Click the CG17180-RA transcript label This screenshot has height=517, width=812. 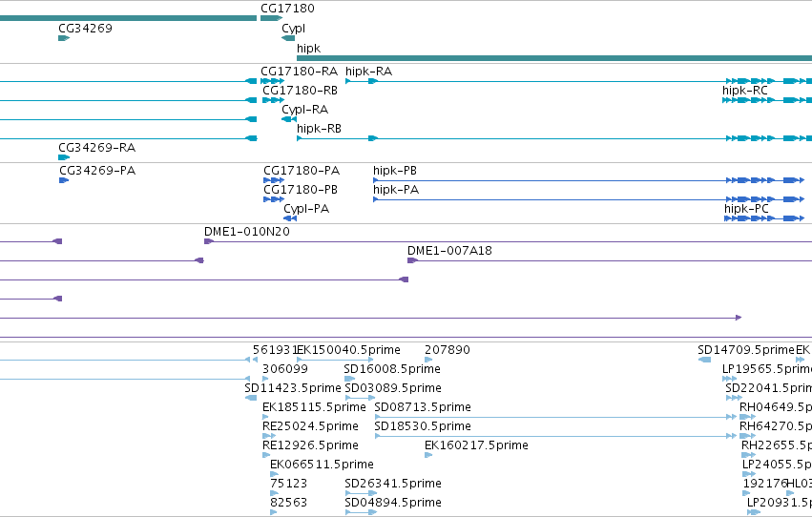[x=299, y=72]
